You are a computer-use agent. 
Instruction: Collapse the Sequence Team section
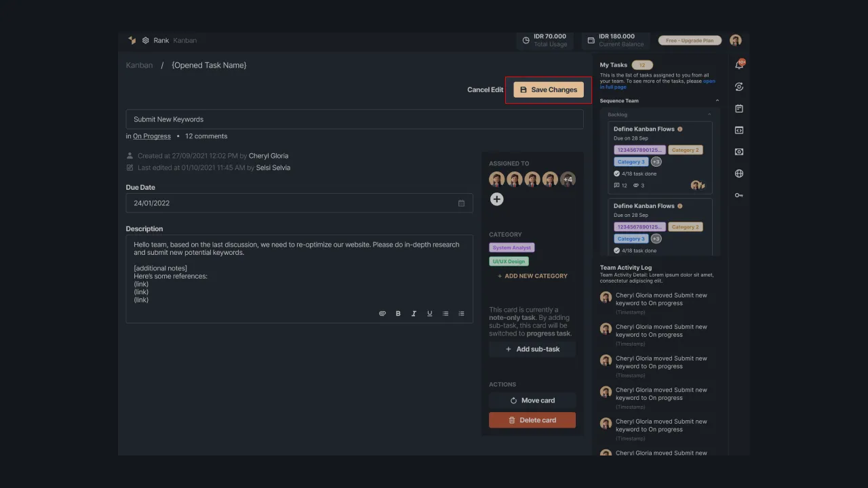[x=717, y=101]
